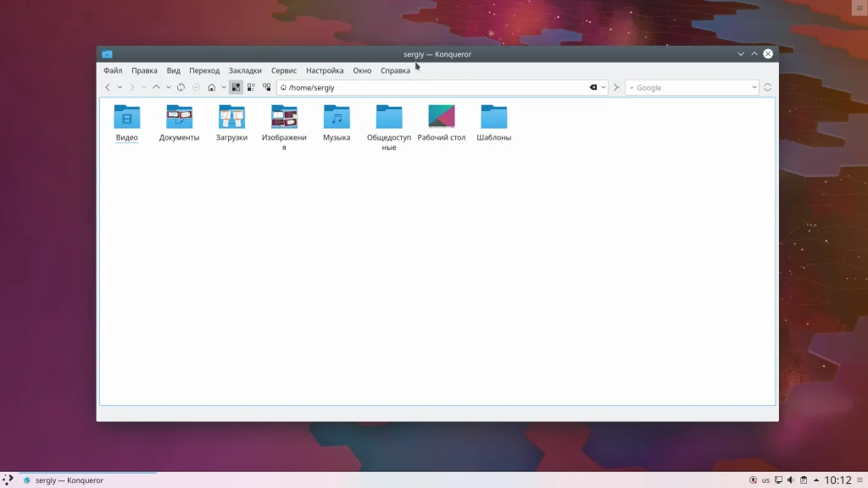The height and width of the screenshot is (488, 868).
Task: Select the Музыка folder
Action: tap(337, 122)
